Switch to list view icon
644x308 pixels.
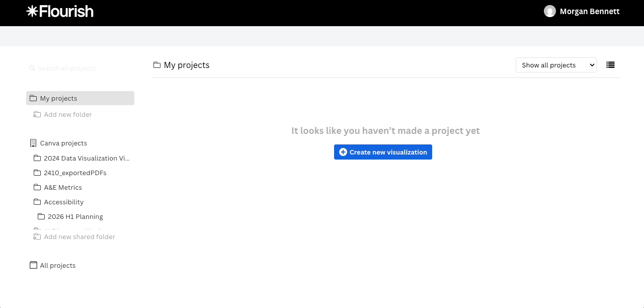click(610, 65)
